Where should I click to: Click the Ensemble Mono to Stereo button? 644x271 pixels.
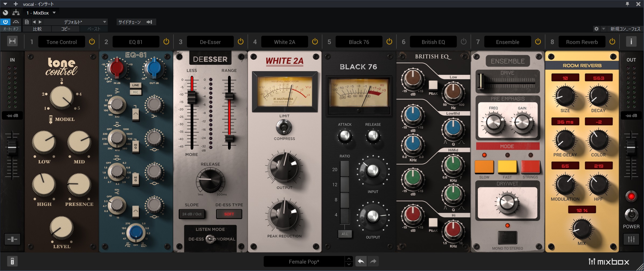click(x=507, y=237)
